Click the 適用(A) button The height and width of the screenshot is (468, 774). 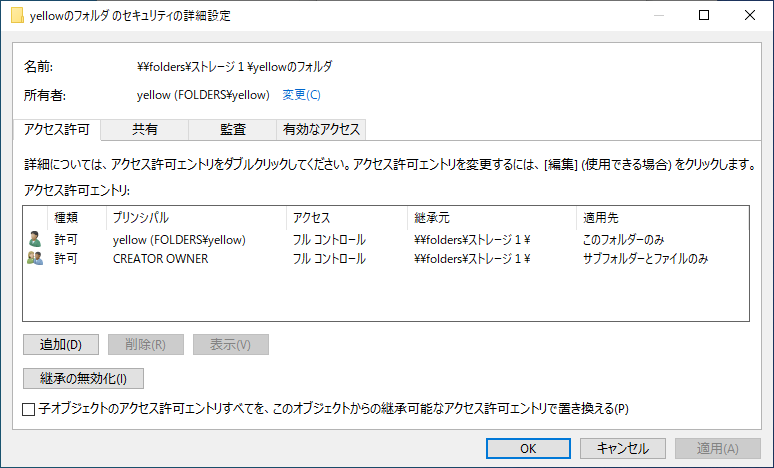click(x=718, y=448)
